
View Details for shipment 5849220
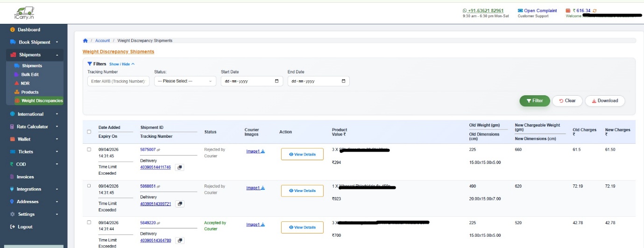302,227
